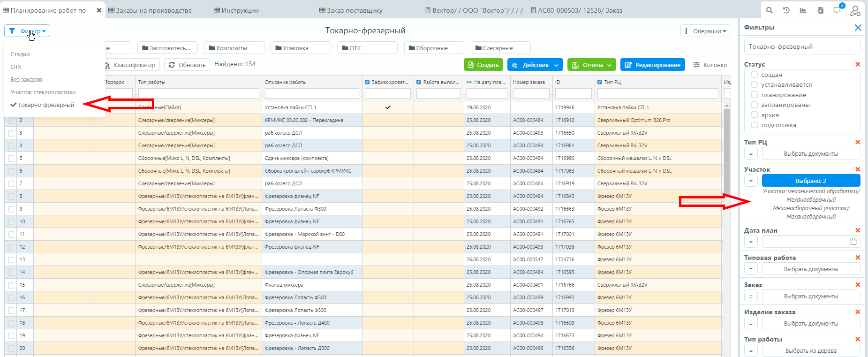
Task: Open the history clock icon
Action: point(786,10)
